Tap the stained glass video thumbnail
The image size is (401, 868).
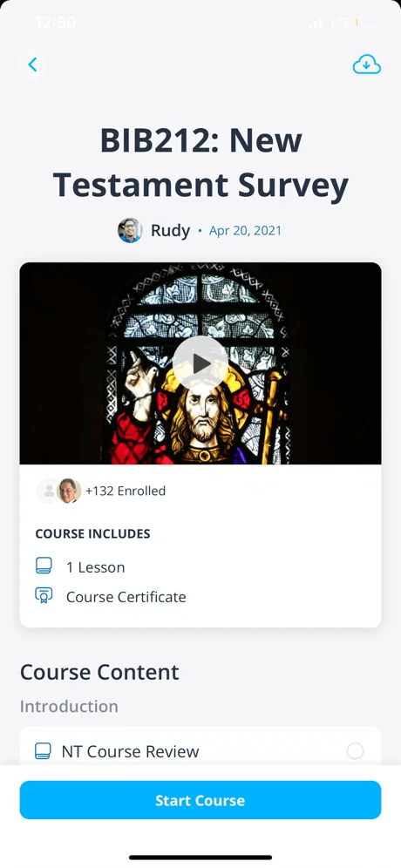tap(200, 363)
